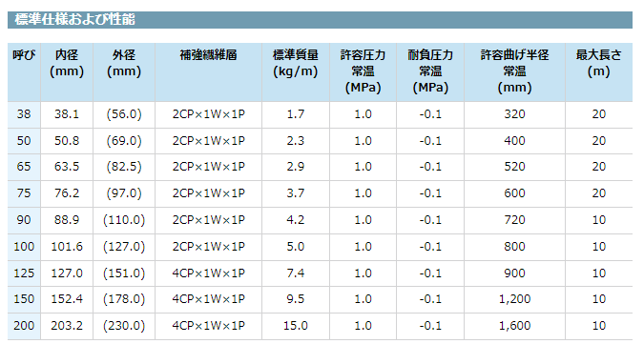Select the 許容曲げ半径 column header

[x=514, y=72]
